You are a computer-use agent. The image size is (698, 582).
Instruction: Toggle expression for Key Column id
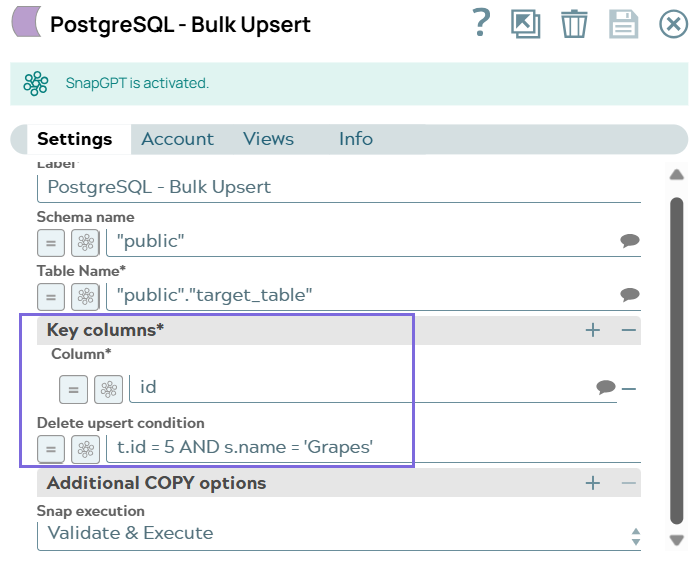73,390
